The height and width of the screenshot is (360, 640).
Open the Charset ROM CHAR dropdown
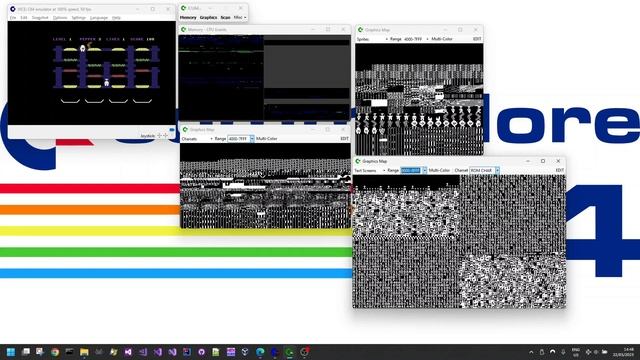coord(484,171)
